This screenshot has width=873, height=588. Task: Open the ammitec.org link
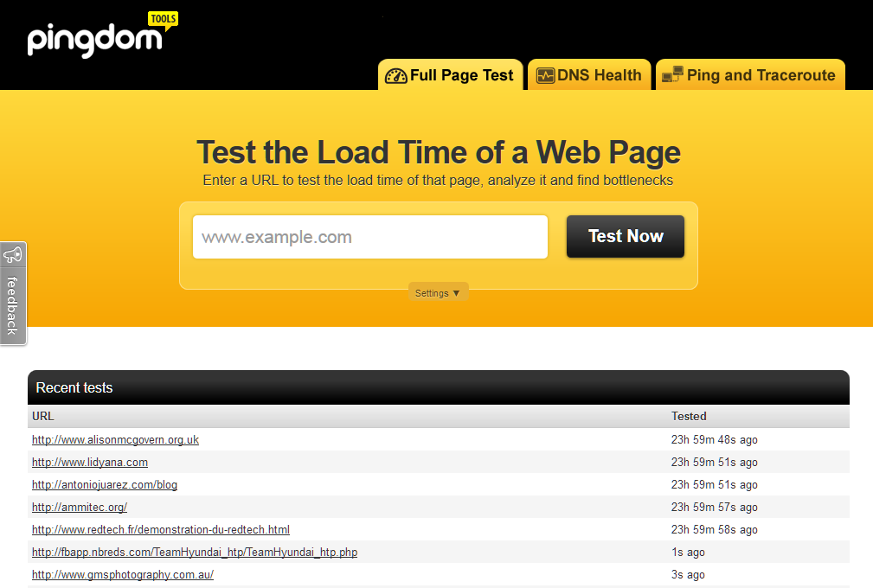click(x=80, y=507)
